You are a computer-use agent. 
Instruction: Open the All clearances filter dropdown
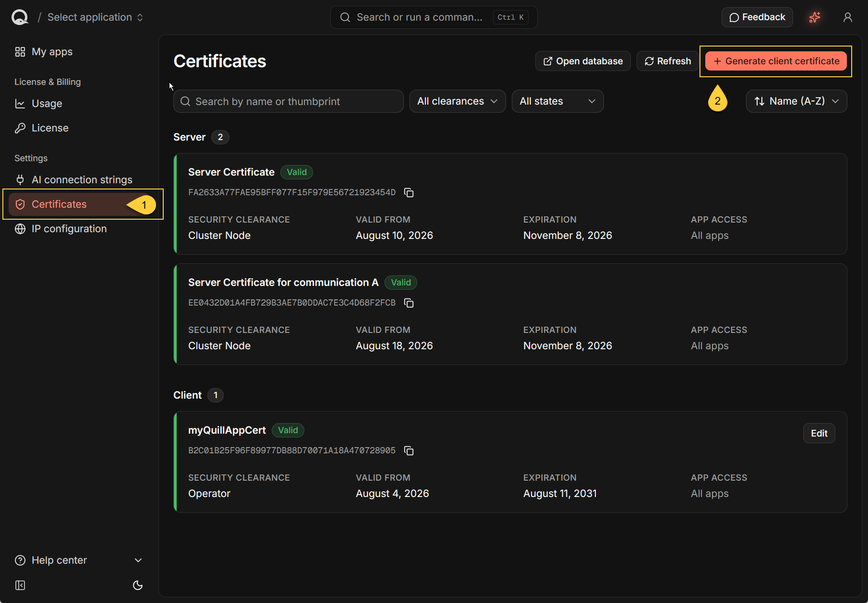458,101
